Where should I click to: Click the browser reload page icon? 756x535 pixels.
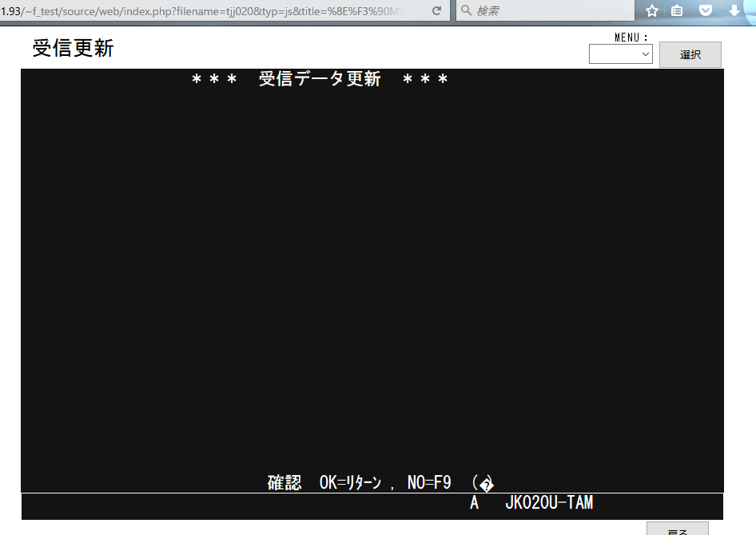[x=436, y=10]
